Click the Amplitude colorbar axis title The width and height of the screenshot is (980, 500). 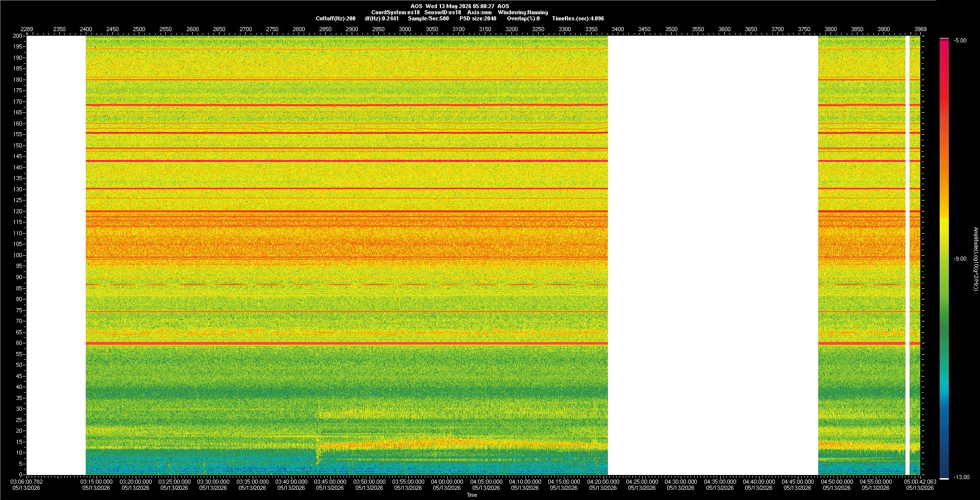(x=975, y=259)
